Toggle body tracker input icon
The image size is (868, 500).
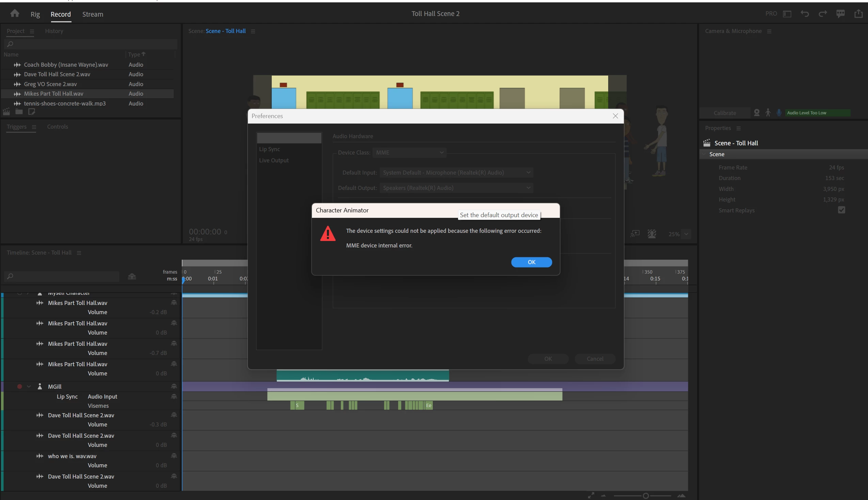point(768,113)
